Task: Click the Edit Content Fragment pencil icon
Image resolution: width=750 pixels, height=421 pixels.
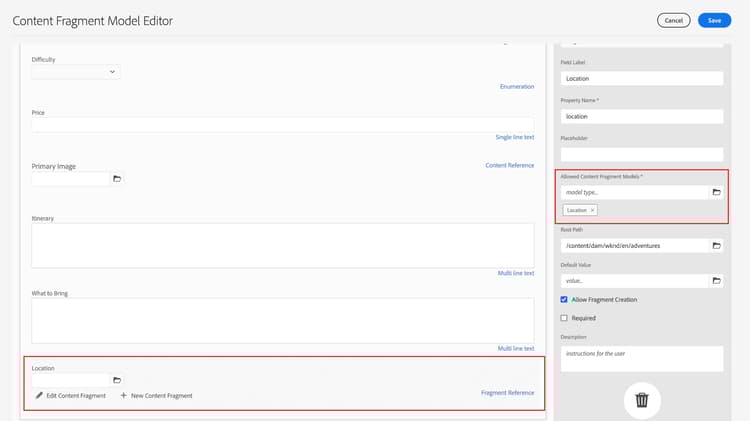Action: point(39,395)
